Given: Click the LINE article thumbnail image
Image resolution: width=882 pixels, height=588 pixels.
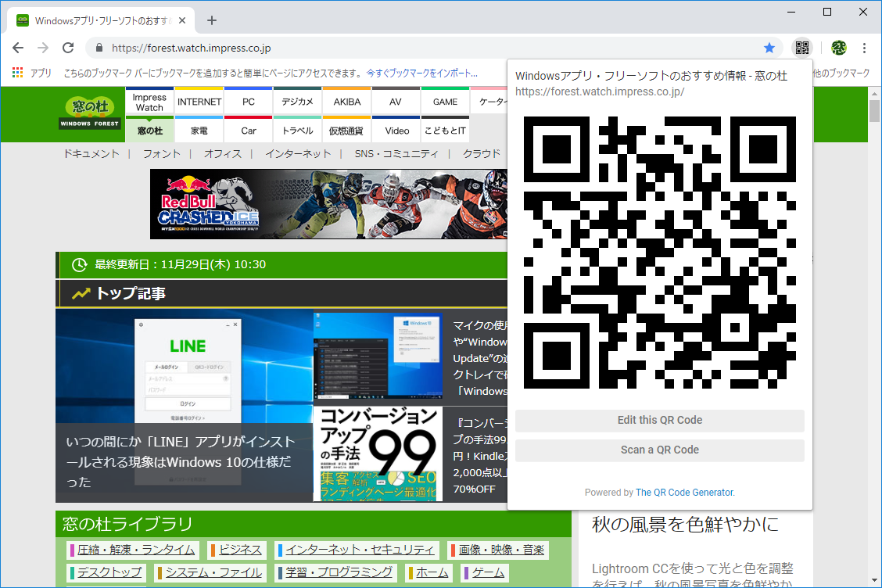Looking at the screenshot, I should point(184,367).
